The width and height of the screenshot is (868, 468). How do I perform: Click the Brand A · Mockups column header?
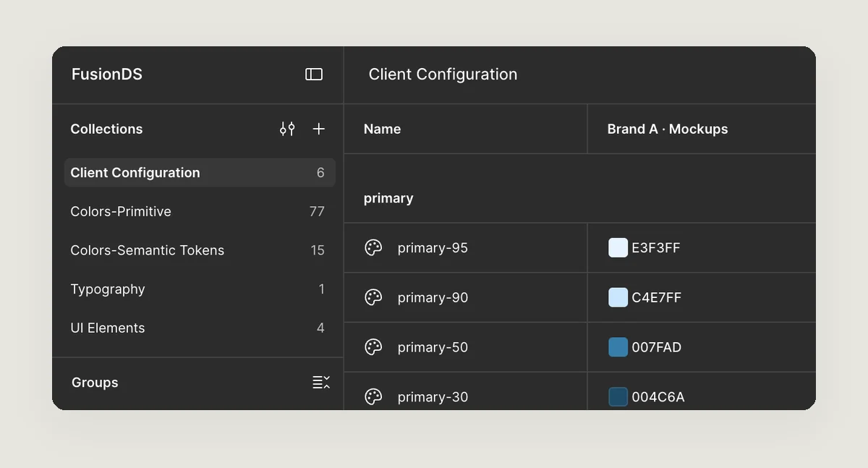click(668, 129)
